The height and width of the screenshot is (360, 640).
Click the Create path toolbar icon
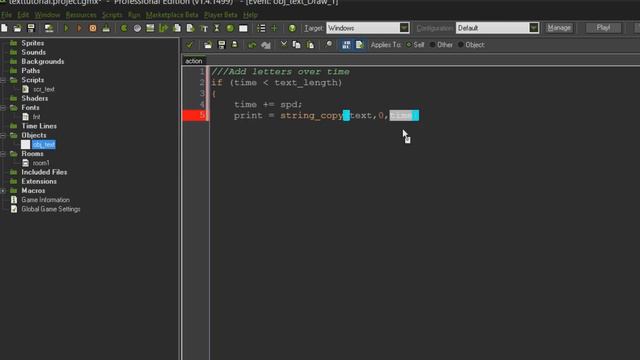pyautogui.click(x=164, y=28)
